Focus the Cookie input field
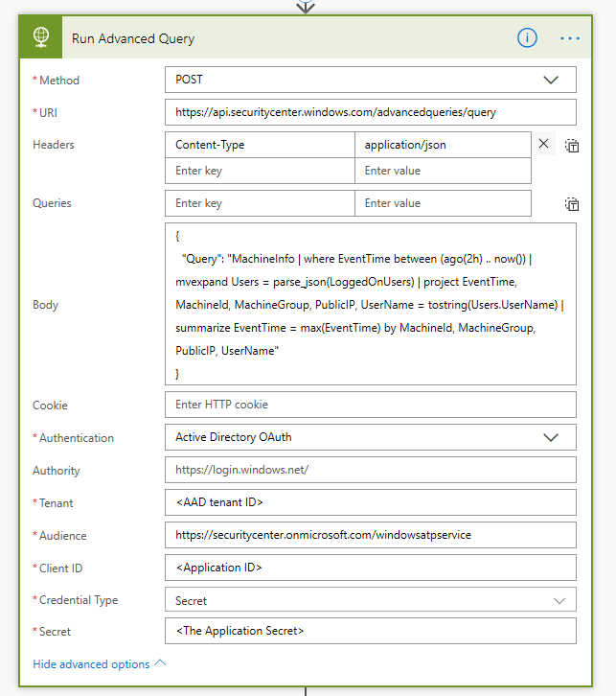 pyautogui.click(x=370, y=405)
